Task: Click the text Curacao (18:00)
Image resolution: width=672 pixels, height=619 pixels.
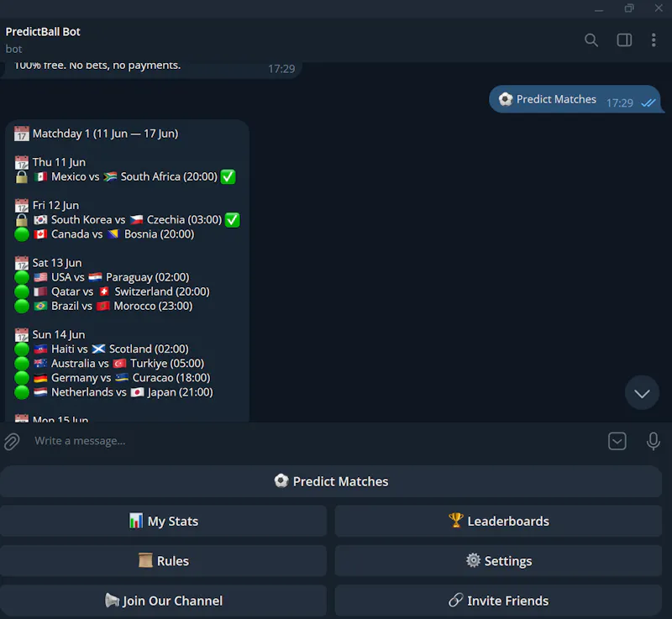Action: pyautogui.click(x=171, y=378)
